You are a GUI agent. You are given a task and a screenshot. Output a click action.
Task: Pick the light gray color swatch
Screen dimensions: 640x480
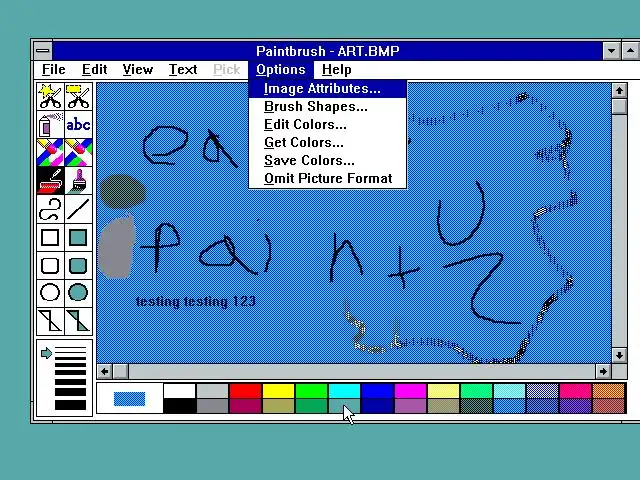tap(212, 391)
